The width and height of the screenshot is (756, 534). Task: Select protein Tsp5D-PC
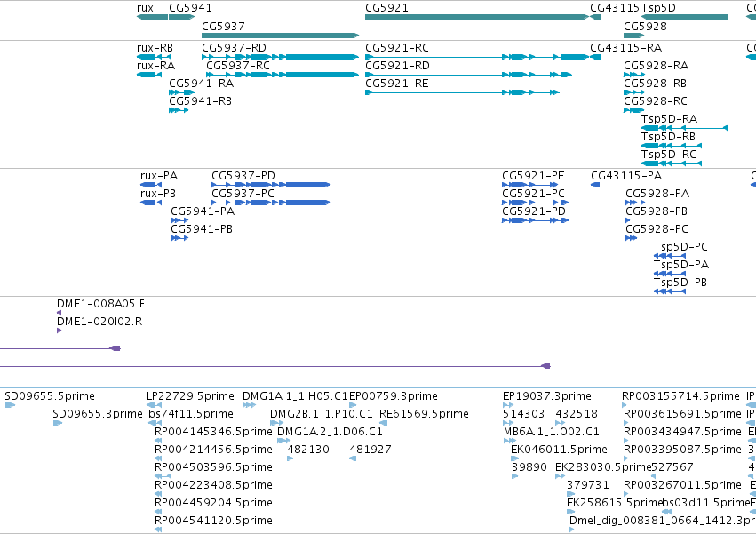[x=680, y=247]
